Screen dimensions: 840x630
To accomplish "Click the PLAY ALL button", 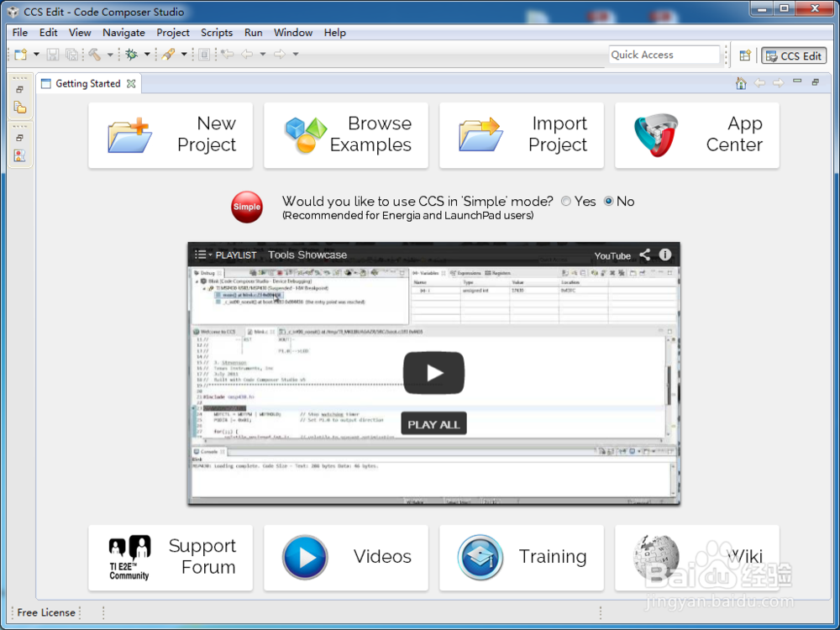I will (434, 423).
